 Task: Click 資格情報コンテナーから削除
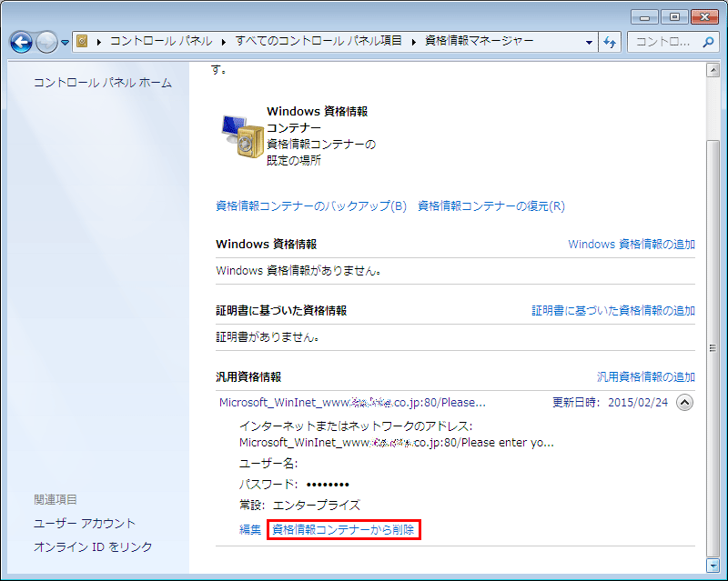(341, 530)
